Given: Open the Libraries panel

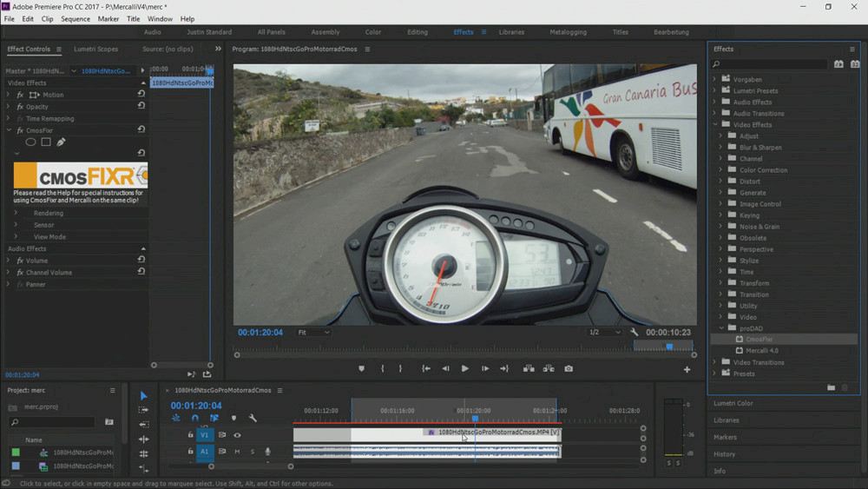Looking at the screenshot, I should coord(726,420).
